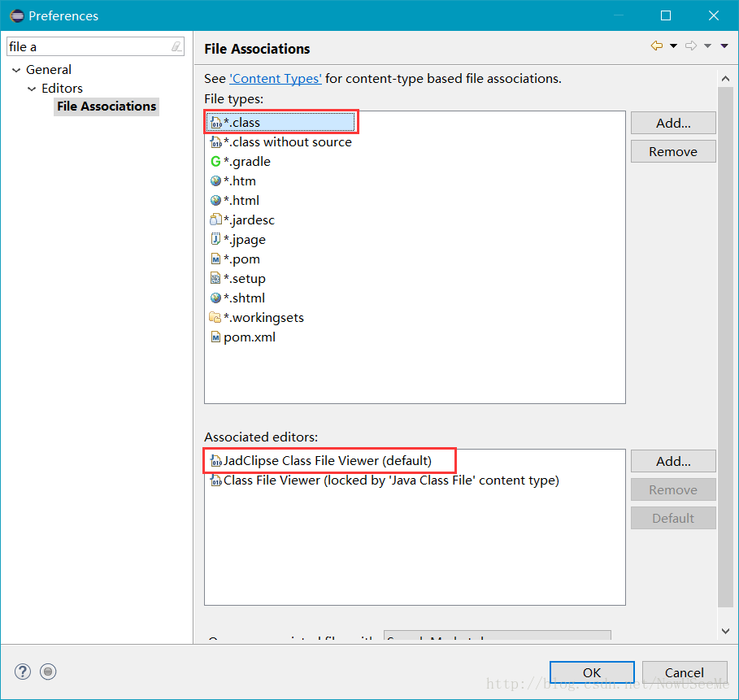Click the Maven icon beside pom.xml
Screen dimensions: 739x700
point(215,337)
